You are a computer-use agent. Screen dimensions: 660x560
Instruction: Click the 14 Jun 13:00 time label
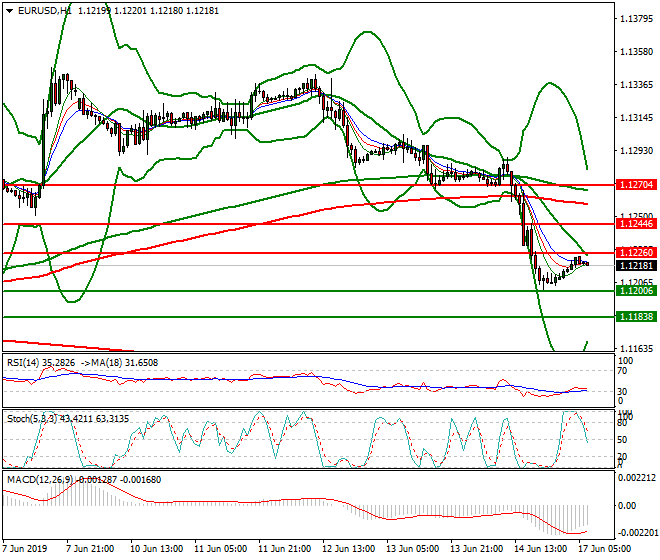pyautogui.click(x=540, y=549)
